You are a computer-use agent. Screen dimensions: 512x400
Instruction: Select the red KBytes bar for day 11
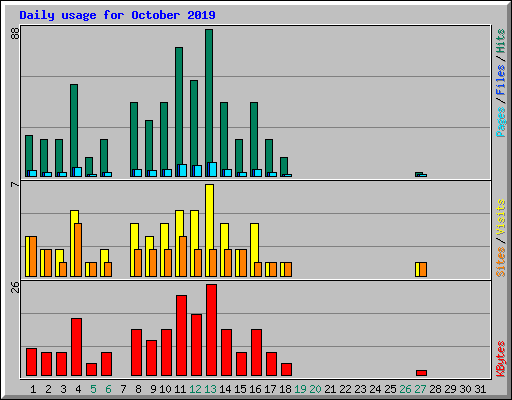point(181,335)
